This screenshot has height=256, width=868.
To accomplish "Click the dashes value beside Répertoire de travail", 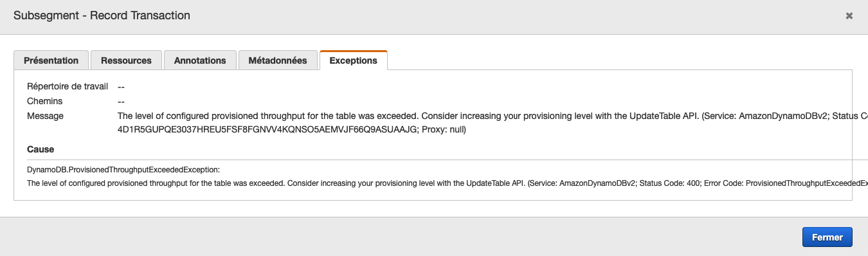I will pyautogui.click(x=121, y=86).
